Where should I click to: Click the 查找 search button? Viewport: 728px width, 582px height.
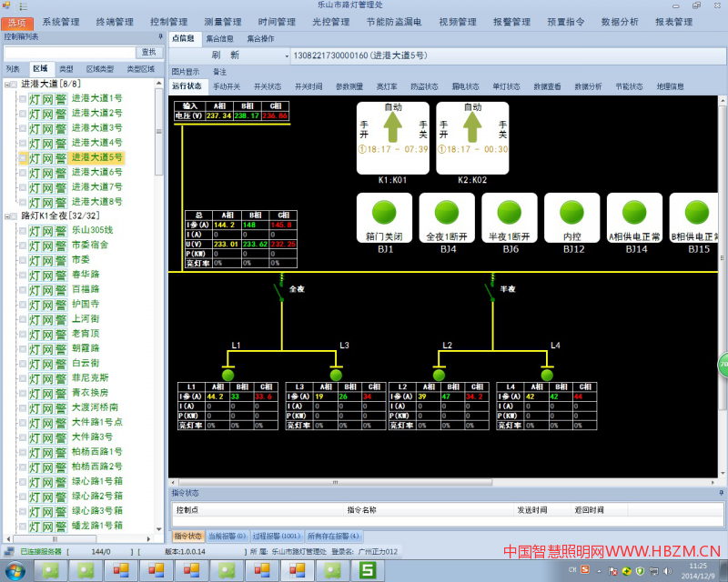[x=148, y=53]
